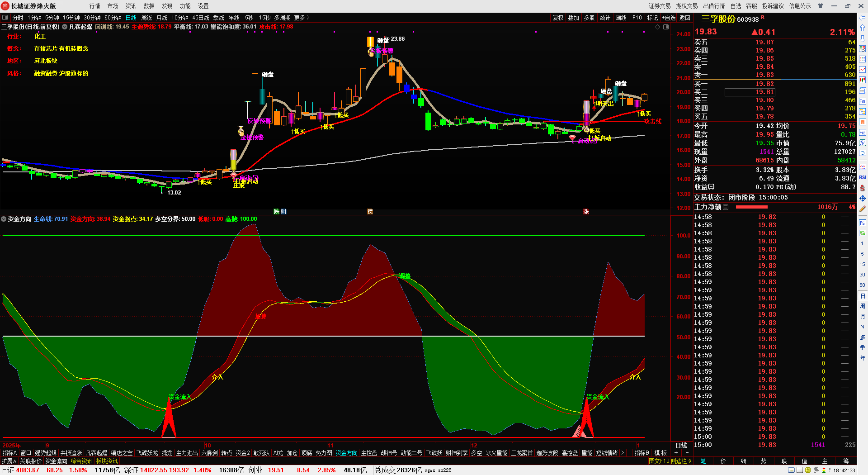Click 期权交易 link in title bar

pos(687,6)
